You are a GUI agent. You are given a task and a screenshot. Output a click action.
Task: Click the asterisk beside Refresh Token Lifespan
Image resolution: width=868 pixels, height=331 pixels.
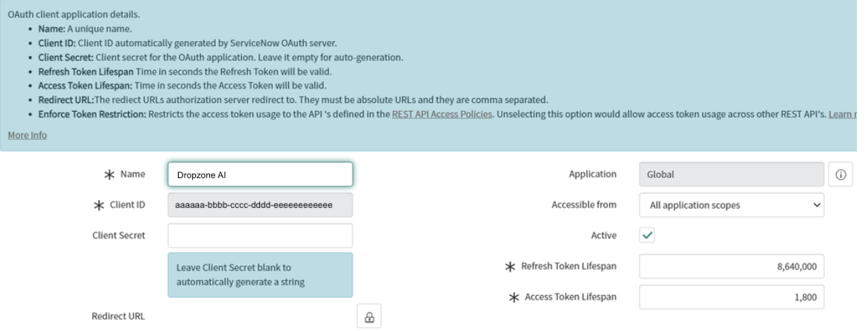coord(511,266)
